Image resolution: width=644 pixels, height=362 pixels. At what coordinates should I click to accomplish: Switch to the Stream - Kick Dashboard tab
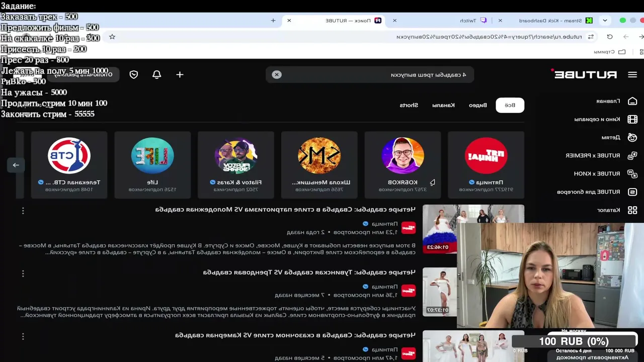545,21
